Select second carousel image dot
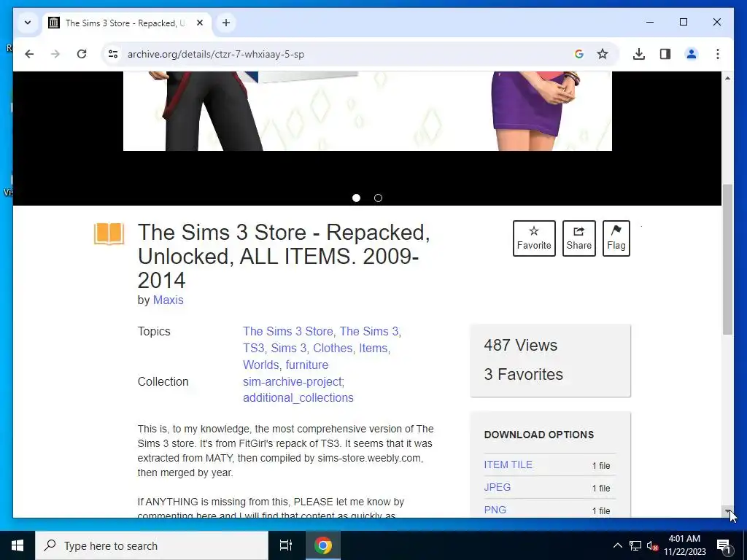The height and width of the screenshot is (560, 747). point(379,198)
